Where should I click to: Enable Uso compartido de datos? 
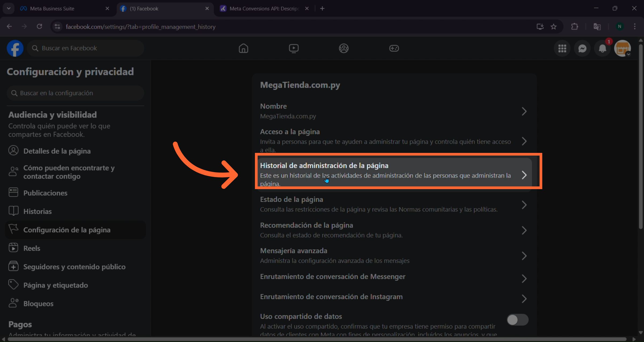(x=517, y=320)
